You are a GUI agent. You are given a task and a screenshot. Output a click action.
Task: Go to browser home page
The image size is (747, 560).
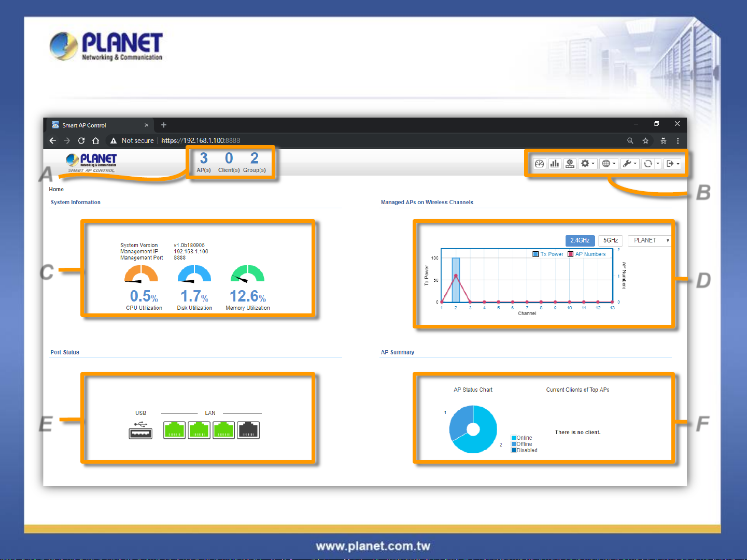click(95, 140)
